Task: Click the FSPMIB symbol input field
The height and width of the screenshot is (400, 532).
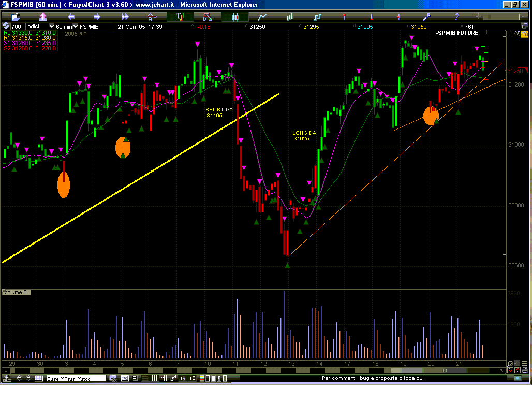Action: pyautogui.click(x=96, y=26)
